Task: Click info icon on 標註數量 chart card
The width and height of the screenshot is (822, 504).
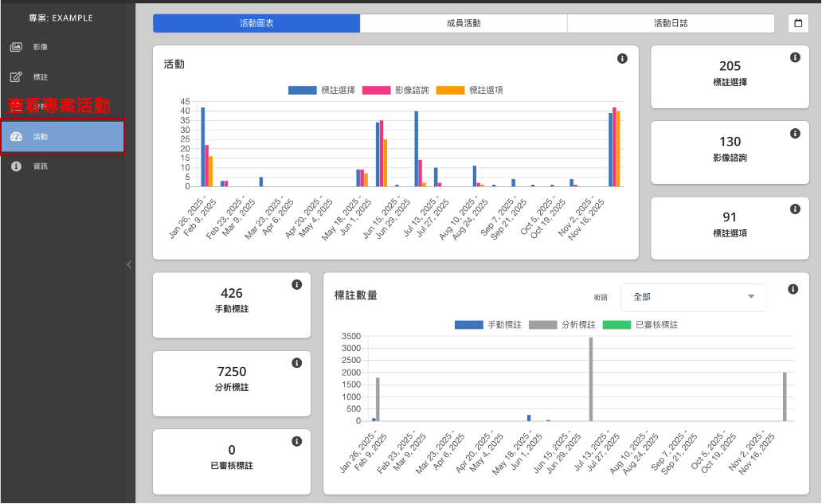Action: pyautogui.click(x=793, y=289)
